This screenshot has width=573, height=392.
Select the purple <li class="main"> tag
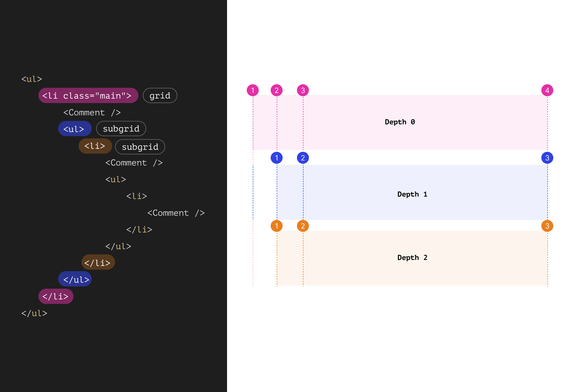pos(88,96)
